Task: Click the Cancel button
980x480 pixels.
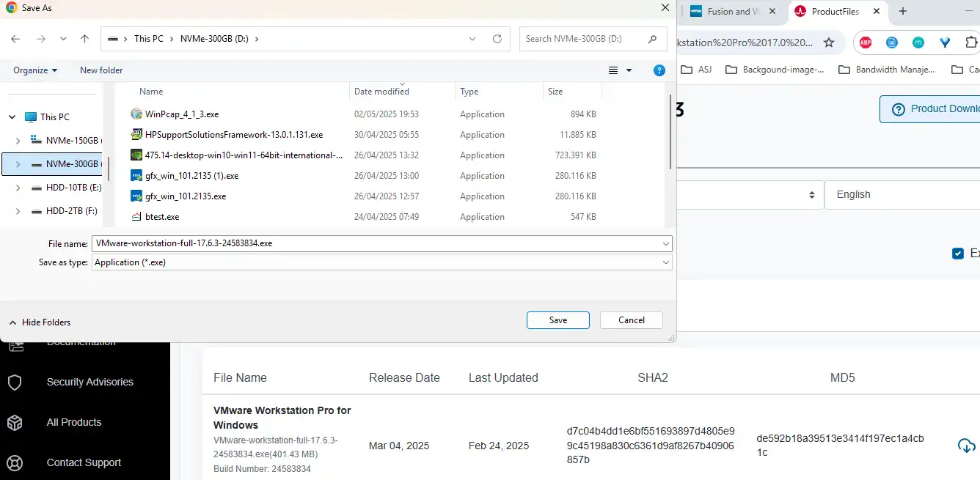Action: 631,320
